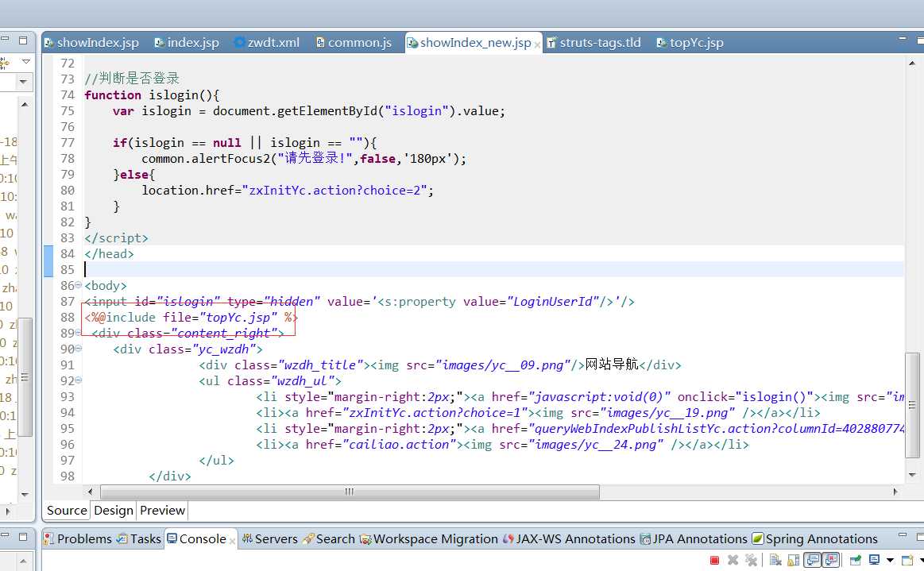Toggle console scroll lock
This screenshot has width=924, height=571.
[794, 560]
